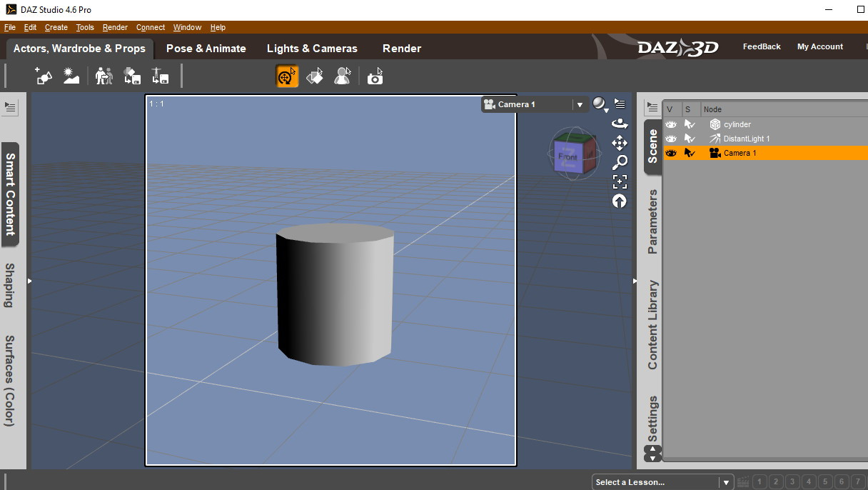Screen dimensions: 868x490
Task: Toggle visibility of DistantLight 1
Action: [x=671, y=139]
